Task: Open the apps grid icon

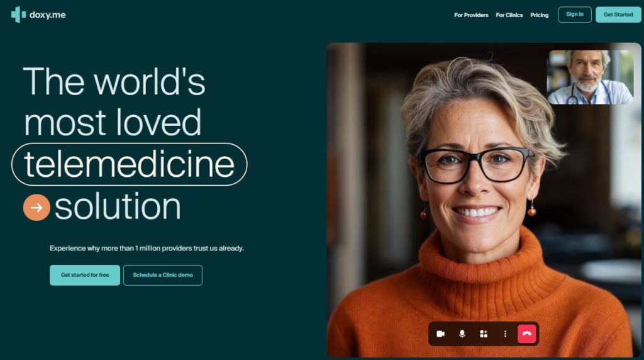Action: click(x=484, y=334)
